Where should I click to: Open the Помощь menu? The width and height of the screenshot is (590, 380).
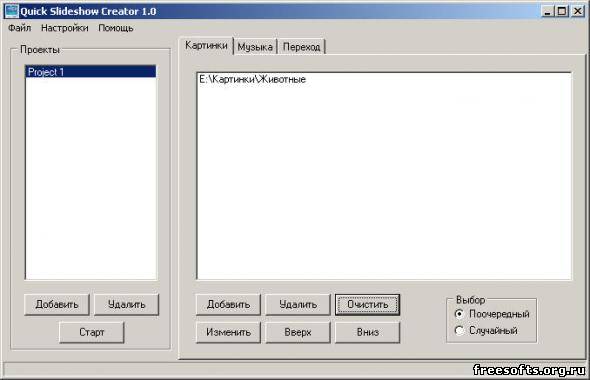(x=116, y=28)
